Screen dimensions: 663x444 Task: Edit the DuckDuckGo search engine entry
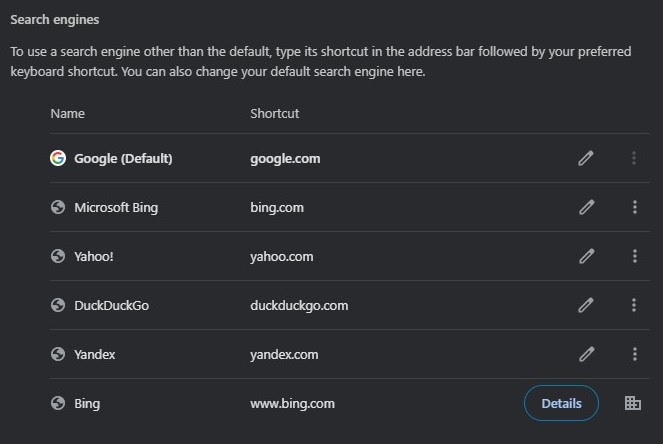click(x=586, y=305)
